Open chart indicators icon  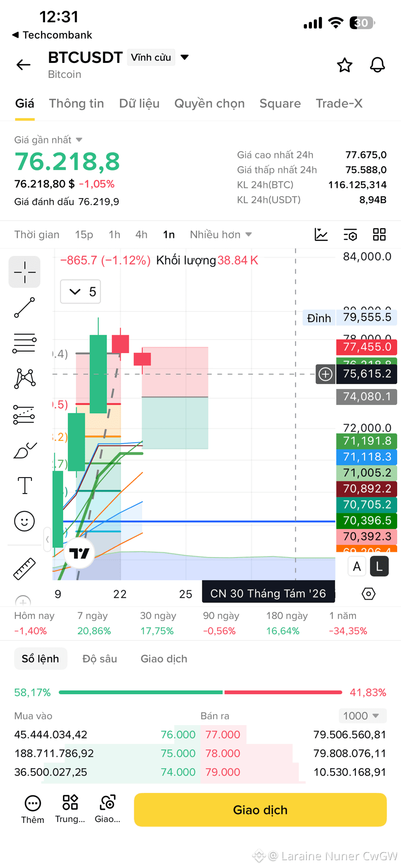click(321, 234)
